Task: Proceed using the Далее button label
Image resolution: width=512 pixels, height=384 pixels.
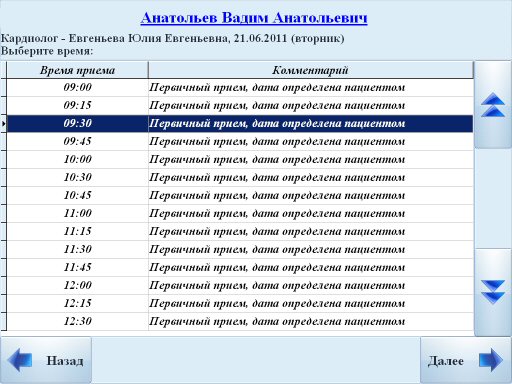Action: click(446, 361)
